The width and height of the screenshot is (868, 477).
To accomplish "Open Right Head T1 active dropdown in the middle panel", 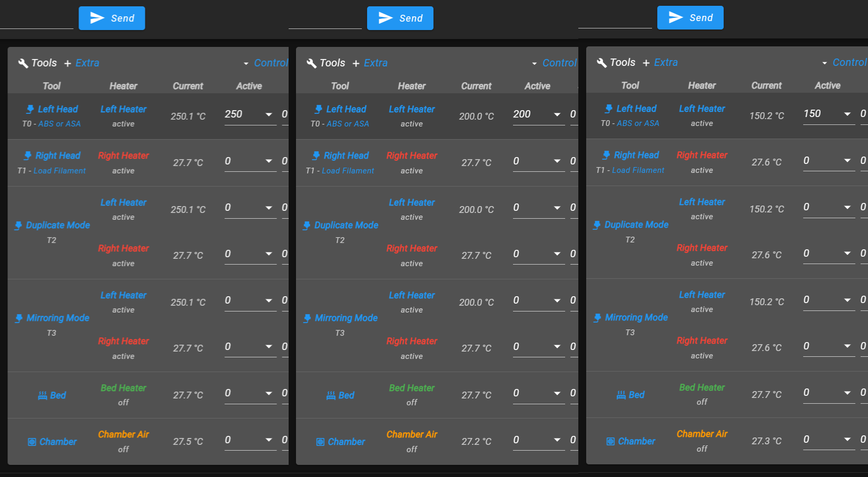I will 557,161.
